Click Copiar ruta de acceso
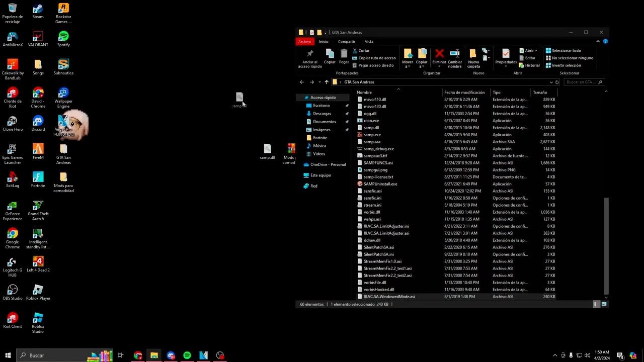 point(374,58)
